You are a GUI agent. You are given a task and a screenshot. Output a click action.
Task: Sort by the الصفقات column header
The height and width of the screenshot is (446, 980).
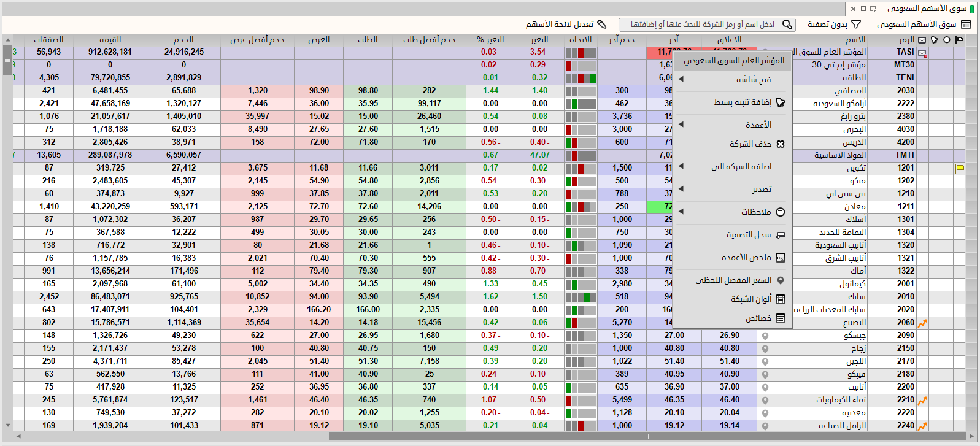(48, 40)
